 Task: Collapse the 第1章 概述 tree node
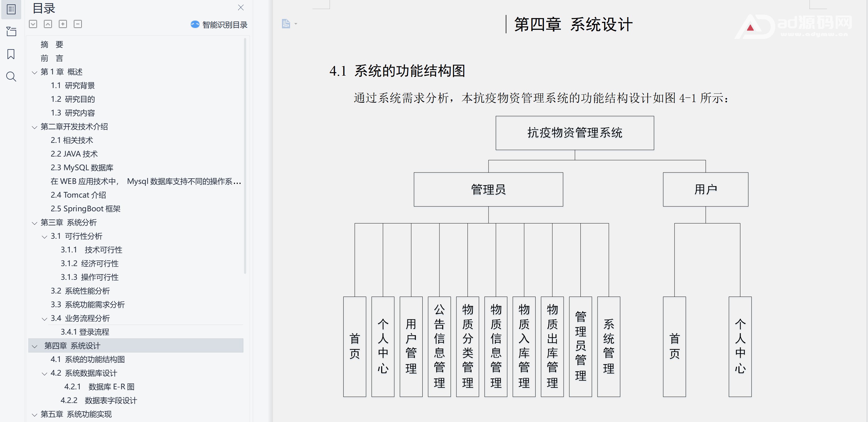(x=34, y=72)
